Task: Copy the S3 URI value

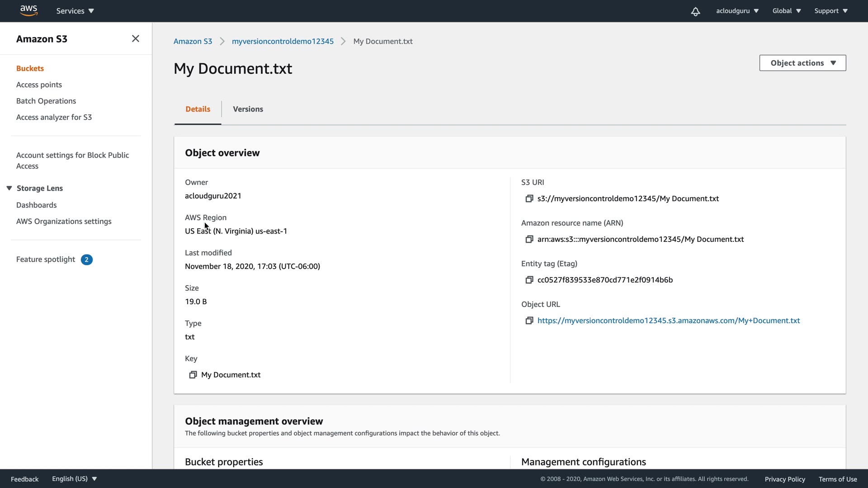Action: [x=529, y=199]
